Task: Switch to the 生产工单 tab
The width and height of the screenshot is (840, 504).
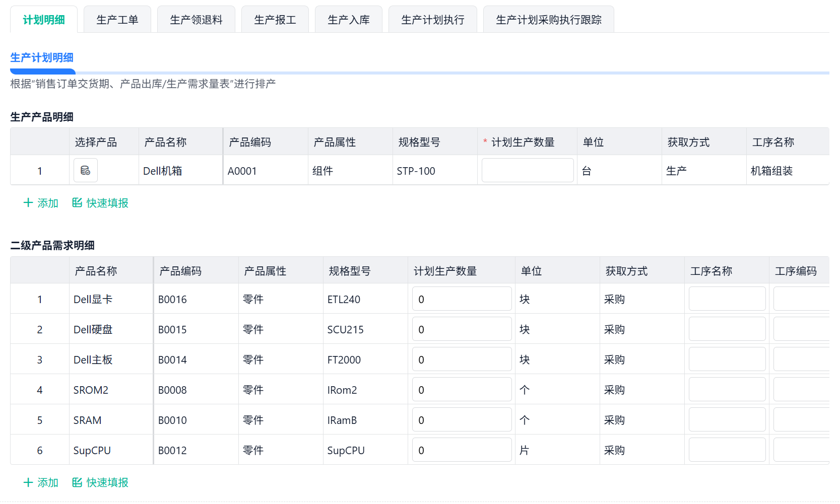Action: (x=117, y=20)
